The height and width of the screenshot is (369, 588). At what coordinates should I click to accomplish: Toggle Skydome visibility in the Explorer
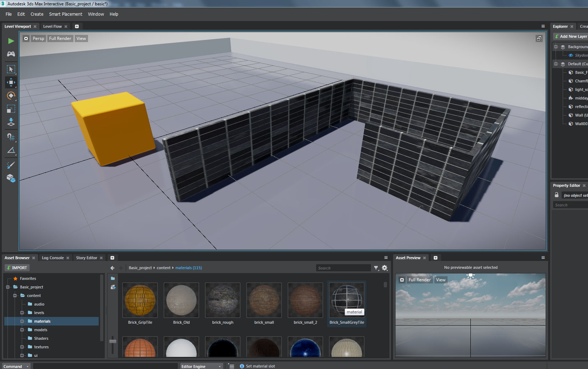point(571,55)
